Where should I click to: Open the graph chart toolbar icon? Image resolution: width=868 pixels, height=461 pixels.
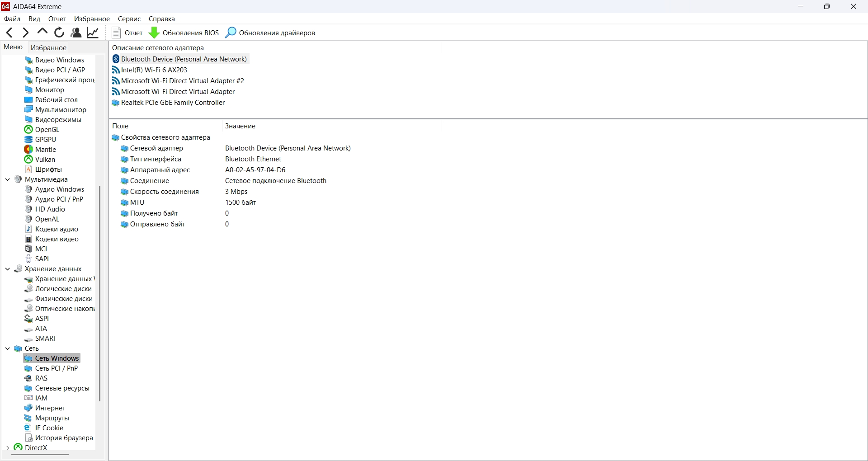click(x=93, y=33)
